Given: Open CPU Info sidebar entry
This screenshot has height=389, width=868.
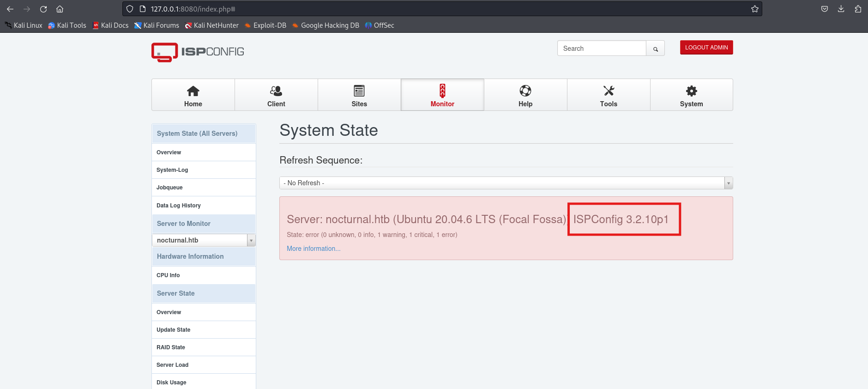Looking at the screenshot, I should pyautogui.click(x=168, y=275).
